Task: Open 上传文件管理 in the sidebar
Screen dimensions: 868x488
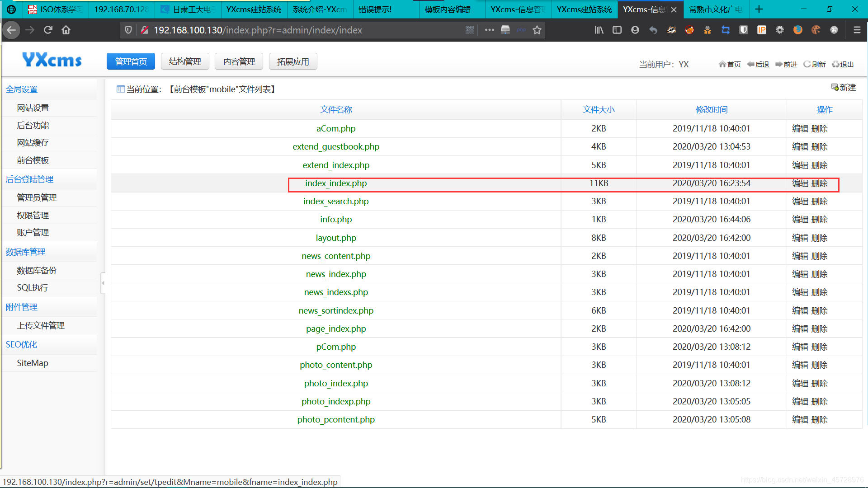Action: 41,326
